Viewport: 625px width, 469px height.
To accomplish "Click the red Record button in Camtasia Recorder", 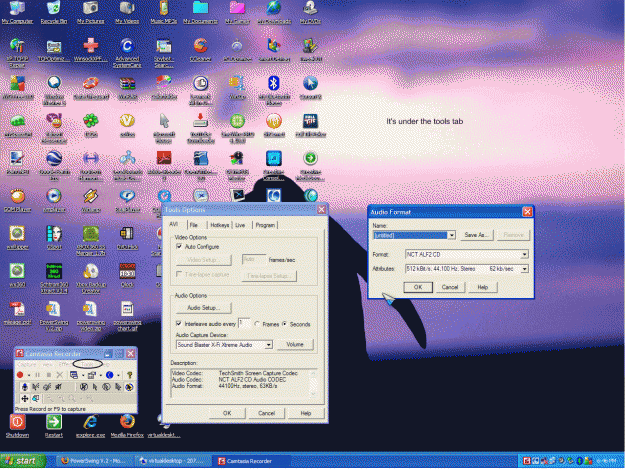I will click(20, 375).
